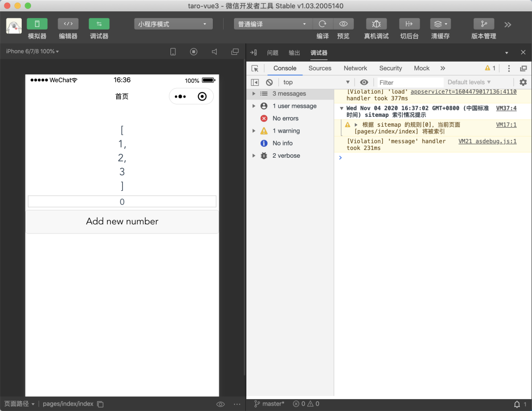
Task: Close mini program via capsule circle button
Action: [202, 97]
